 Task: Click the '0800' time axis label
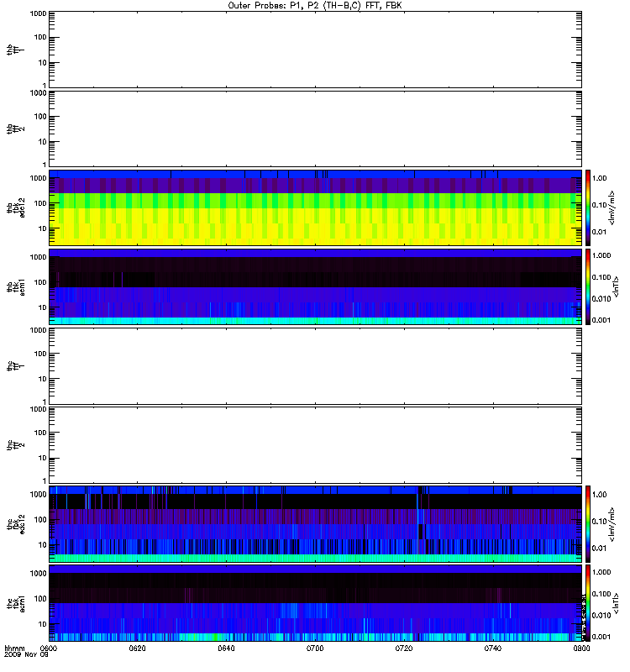click(x=581, y=648)
